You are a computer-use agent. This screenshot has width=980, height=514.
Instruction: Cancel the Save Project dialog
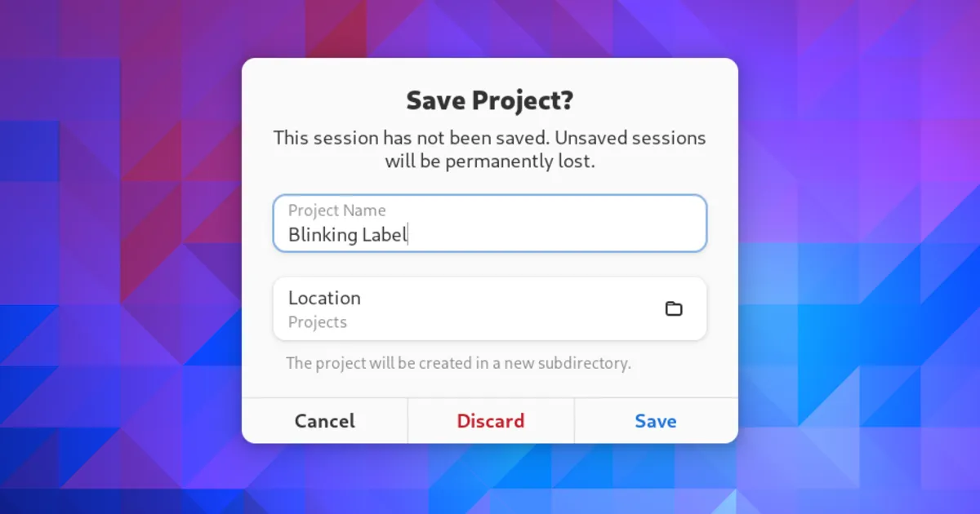point(325,421)
